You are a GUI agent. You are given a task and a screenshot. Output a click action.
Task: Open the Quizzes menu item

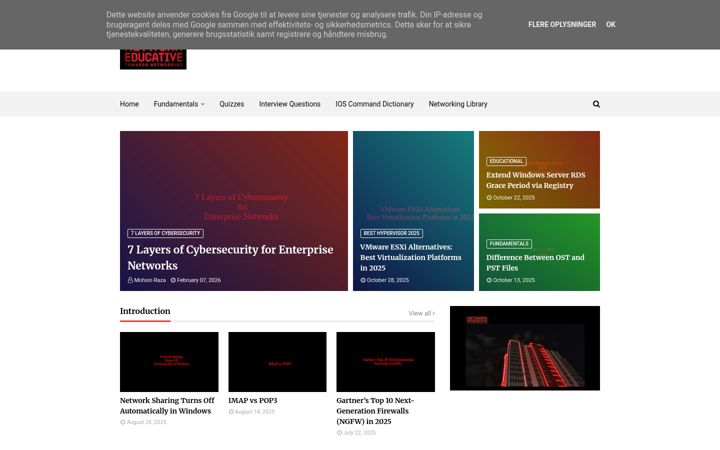231,104
